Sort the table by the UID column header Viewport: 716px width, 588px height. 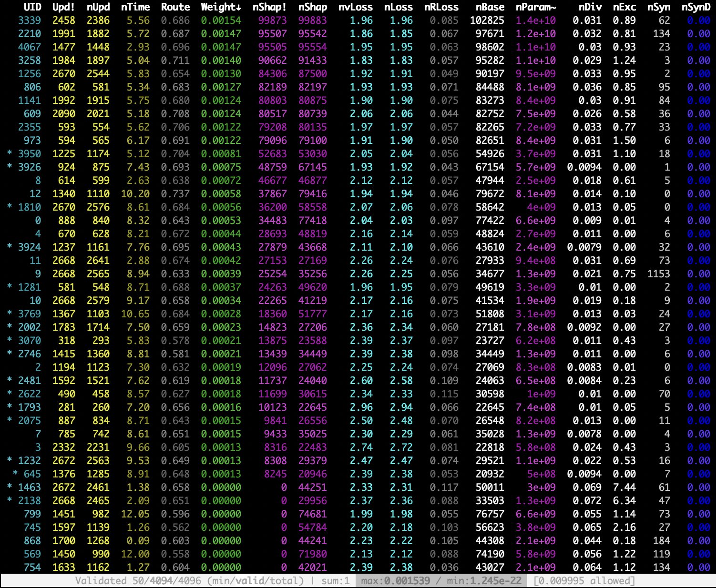pos(32,7)
